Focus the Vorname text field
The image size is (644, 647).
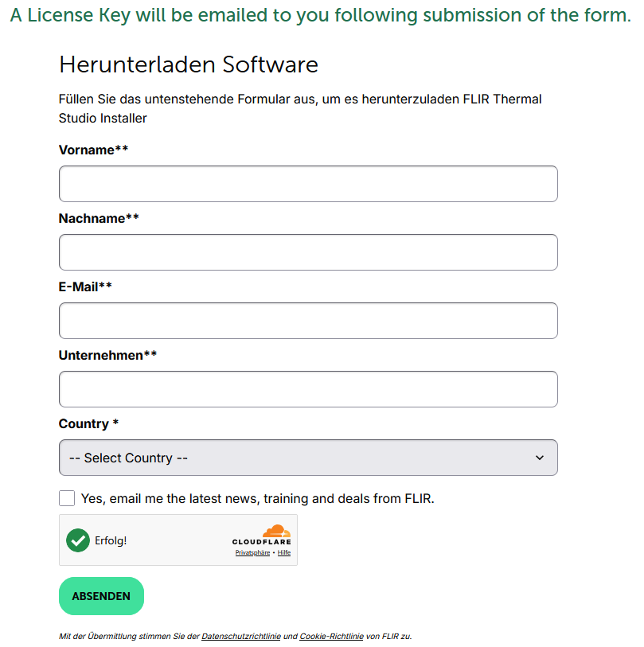click(x=308, y=184)
